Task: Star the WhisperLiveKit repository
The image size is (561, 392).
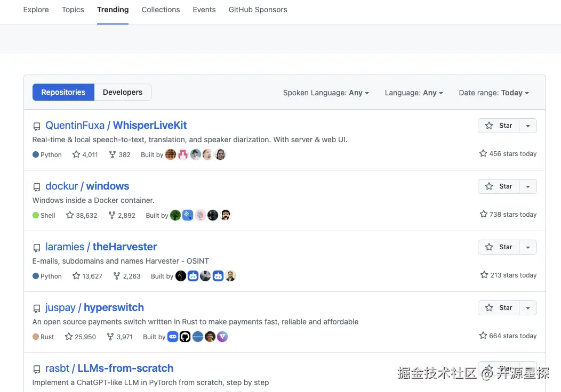Action: point(499,126)
